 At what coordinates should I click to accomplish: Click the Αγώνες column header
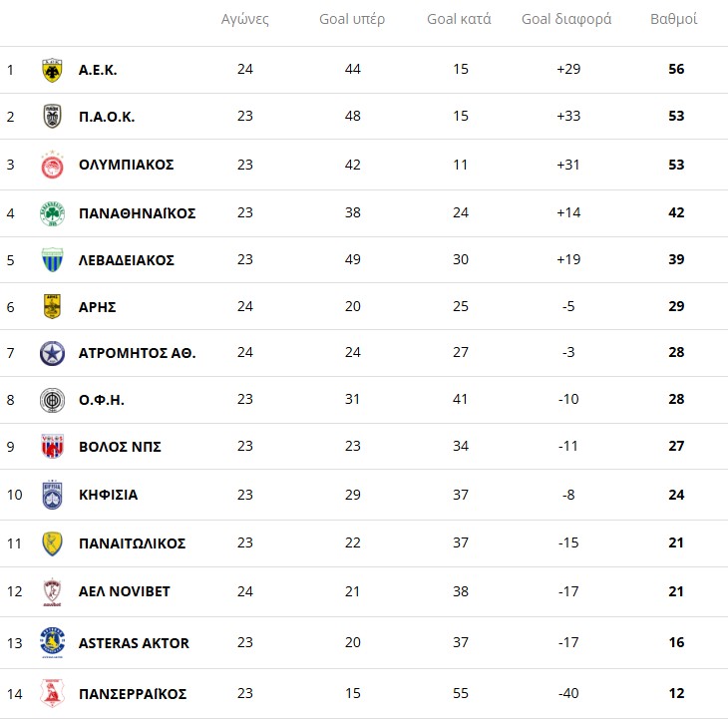click(x=245, y=19)
